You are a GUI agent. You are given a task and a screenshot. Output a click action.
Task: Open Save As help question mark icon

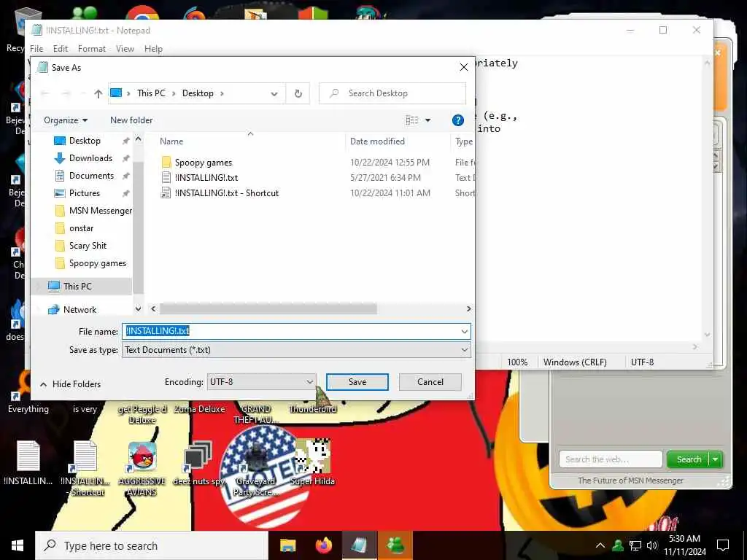(458, 120)
